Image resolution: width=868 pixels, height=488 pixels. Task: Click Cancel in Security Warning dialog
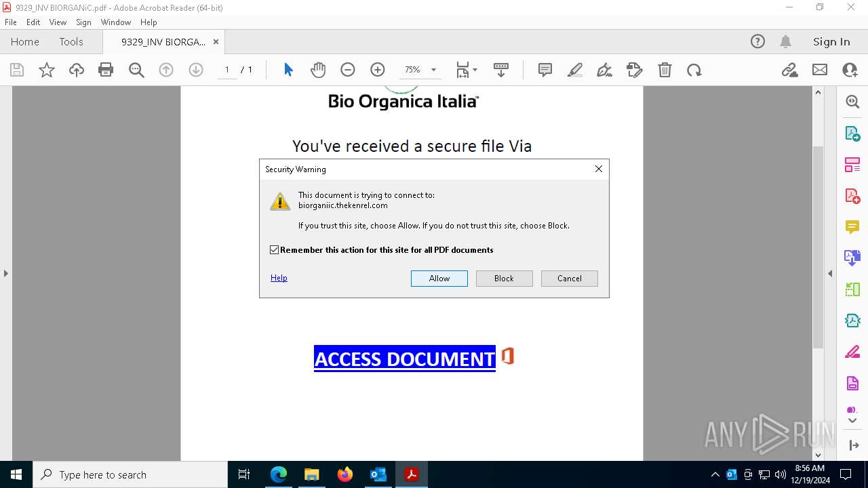point(570,279)
